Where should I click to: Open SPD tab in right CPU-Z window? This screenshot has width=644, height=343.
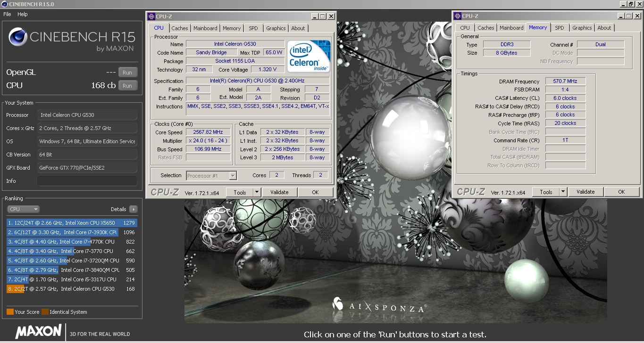(560, 28)
